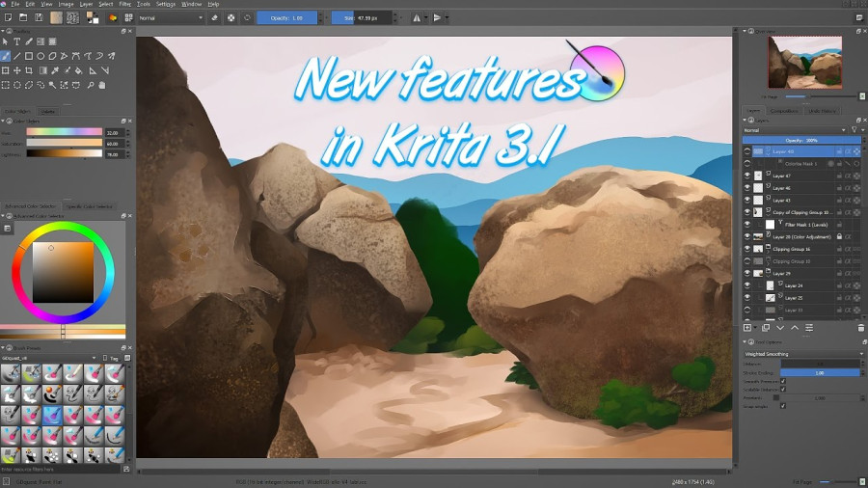This screenshot has width=868, height=488.
Task: Select the Pan hand tool
Action: coord(102,85)
